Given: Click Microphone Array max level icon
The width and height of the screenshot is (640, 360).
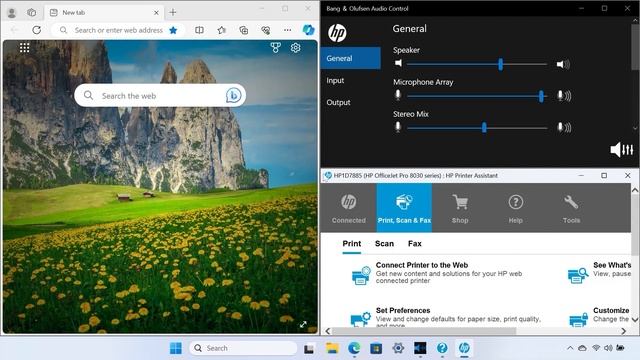Looking at the screenshot, I should pos(564,96).
